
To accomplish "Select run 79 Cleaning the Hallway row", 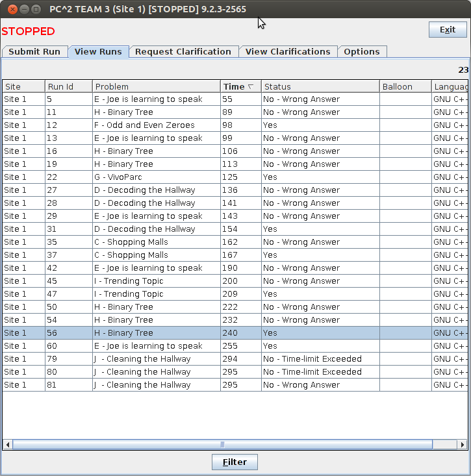I will click(x=156, y=359).
